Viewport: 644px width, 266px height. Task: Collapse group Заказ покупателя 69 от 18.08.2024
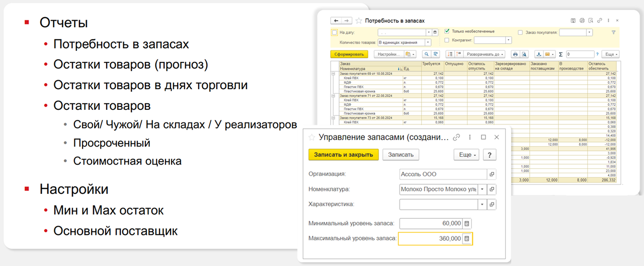point(333,74)
